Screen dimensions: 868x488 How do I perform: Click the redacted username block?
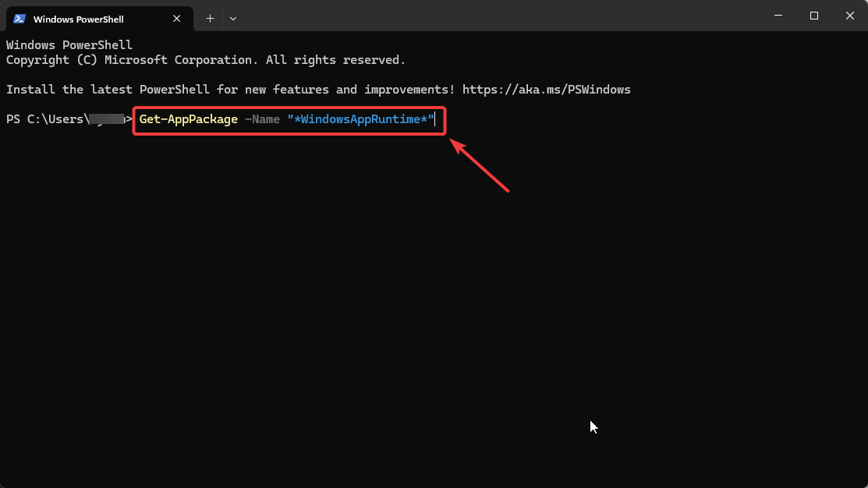pos(105,119)
